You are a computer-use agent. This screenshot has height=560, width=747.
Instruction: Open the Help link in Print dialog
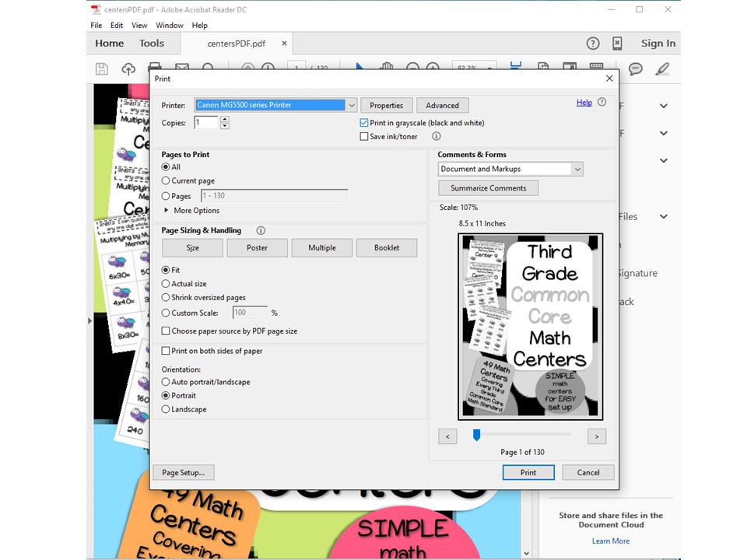[584, 103]
